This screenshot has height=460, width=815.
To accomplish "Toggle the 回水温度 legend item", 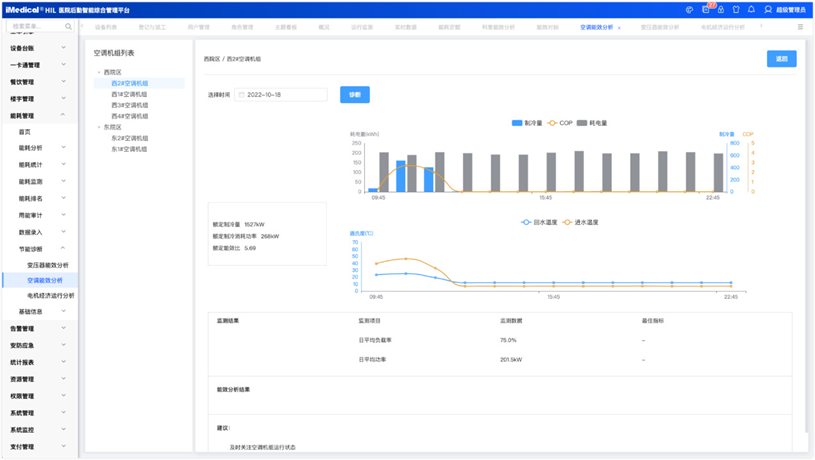I will 539,222.
